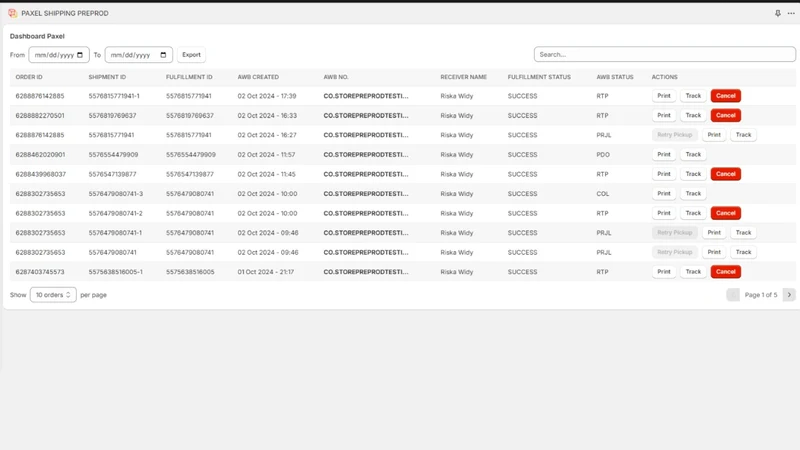The width and height of the screenshot is (800, 450).
Task: Print shipment 5576554479909
Action: tap(664, 154)
